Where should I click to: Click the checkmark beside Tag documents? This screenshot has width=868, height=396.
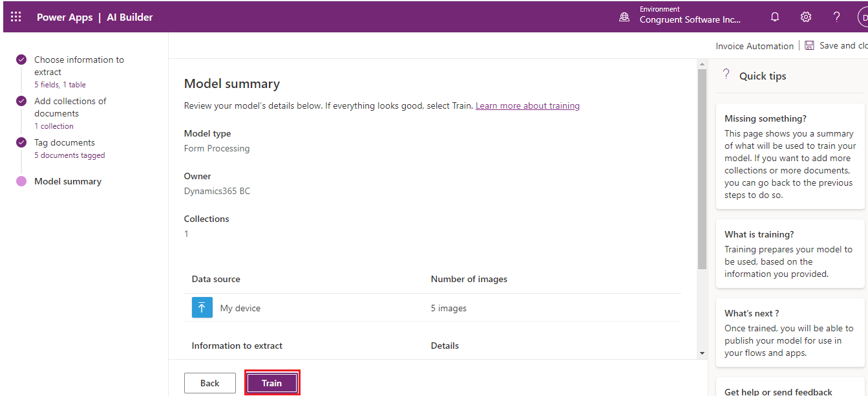pos(21,142)
